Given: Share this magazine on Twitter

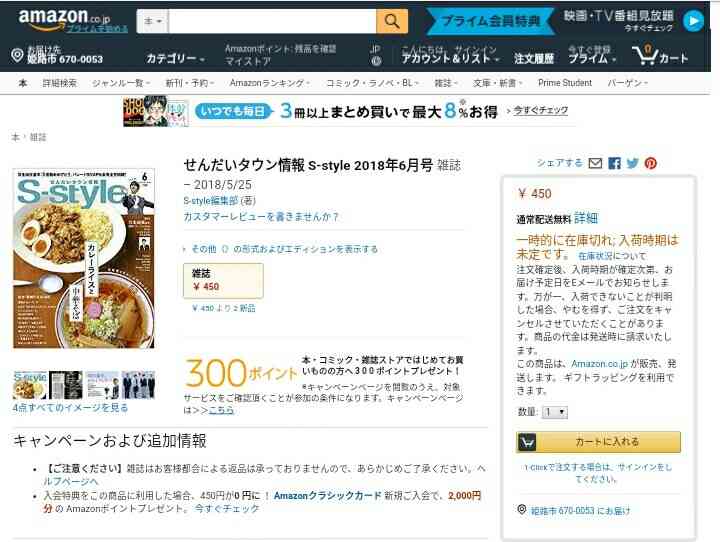Looking at the screenshot, I should pos(632,163).
